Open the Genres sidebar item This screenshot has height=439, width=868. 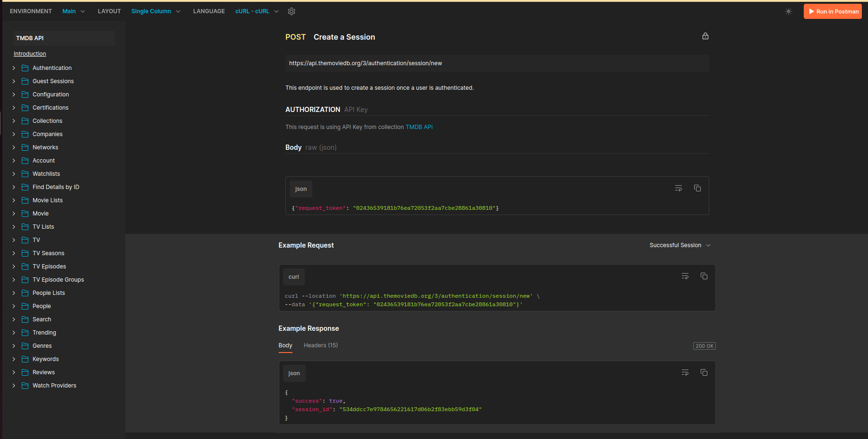[x=42, y=346]
